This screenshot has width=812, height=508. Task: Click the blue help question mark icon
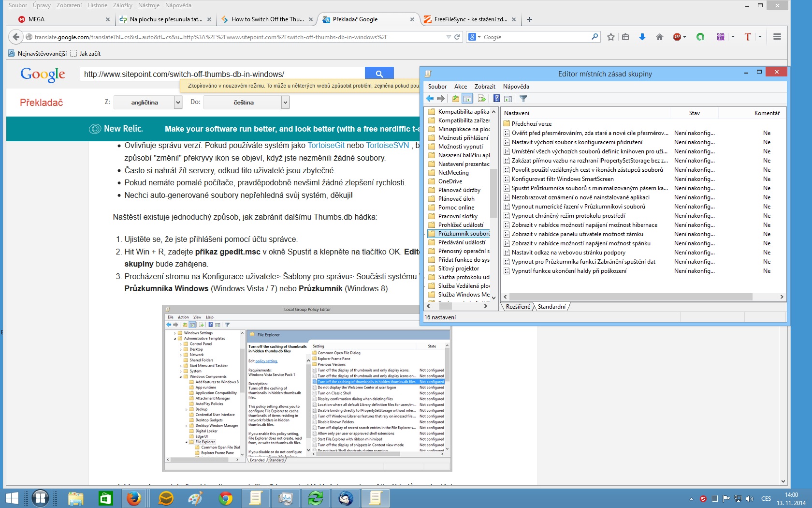tap(496, 99)
